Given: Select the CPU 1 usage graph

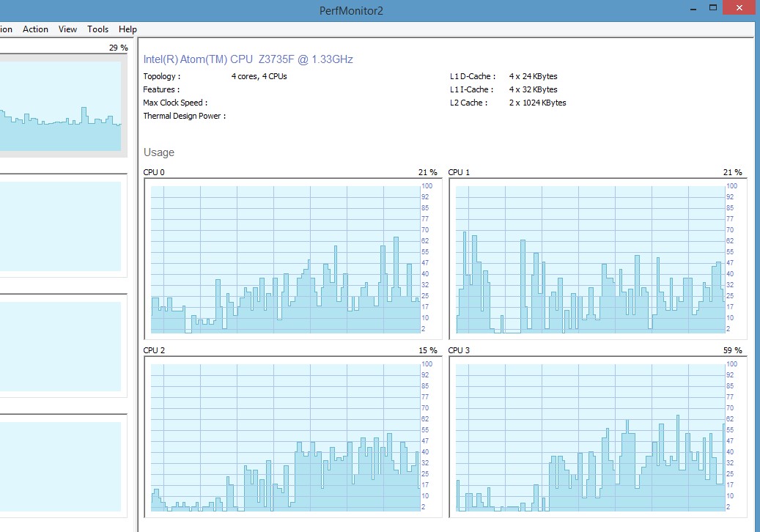Looking at the screenshot, I should [598, 259].
